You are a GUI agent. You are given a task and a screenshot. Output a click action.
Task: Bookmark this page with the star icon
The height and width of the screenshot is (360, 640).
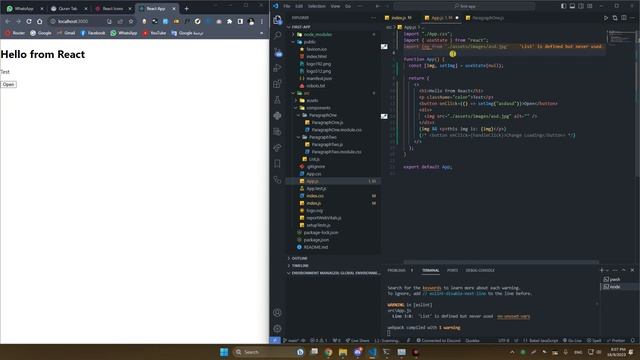(131, 21)
